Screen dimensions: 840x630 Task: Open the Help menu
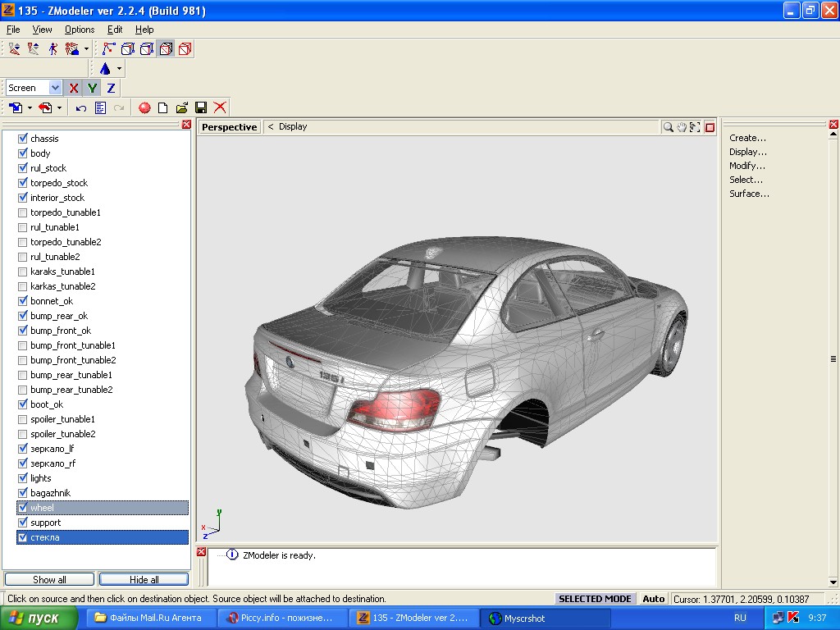(x=144, y=30)
